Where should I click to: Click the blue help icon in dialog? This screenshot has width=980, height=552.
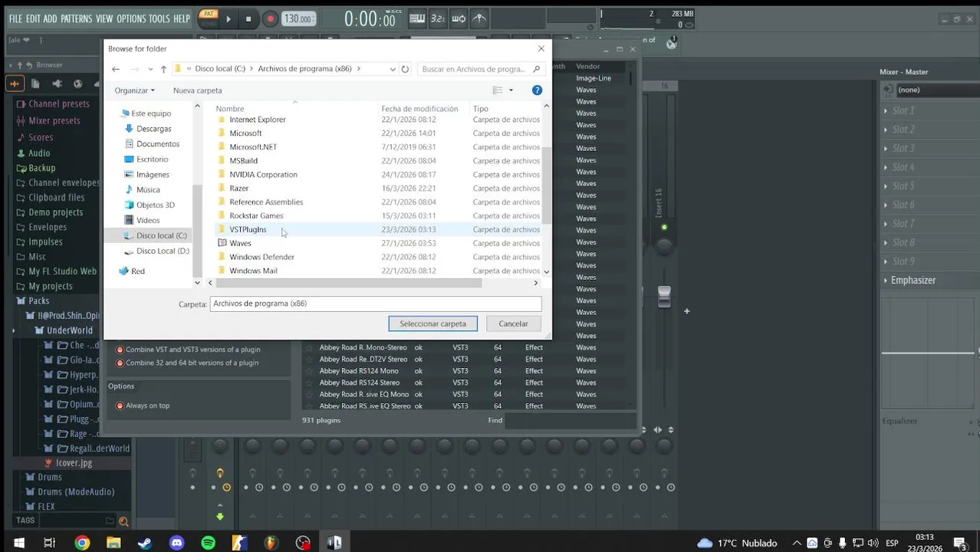pyautogui.click(x=537, y=90)
